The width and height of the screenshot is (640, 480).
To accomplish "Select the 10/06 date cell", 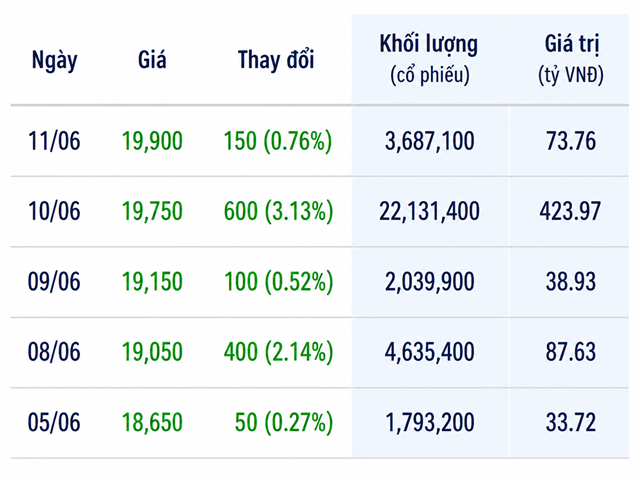I will coord(54,211).
